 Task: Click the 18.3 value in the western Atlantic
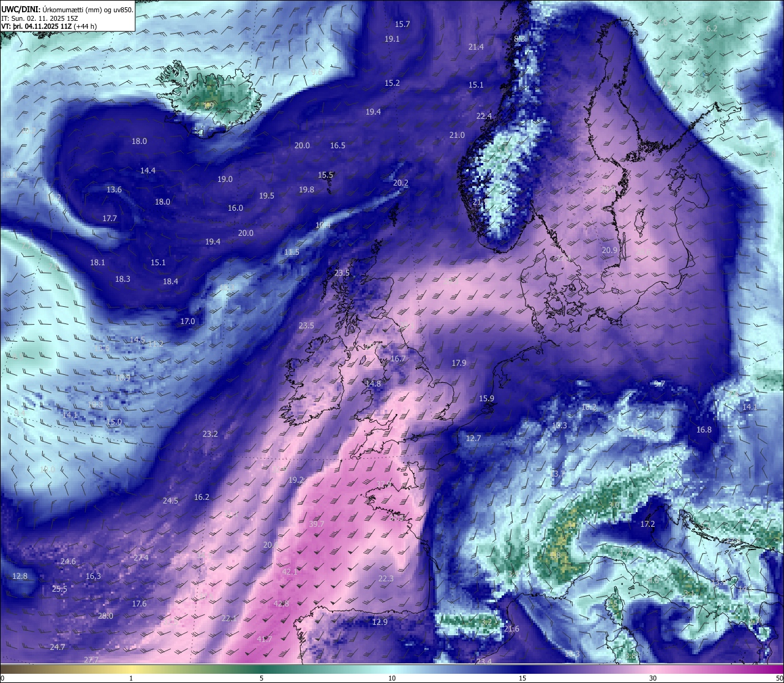[x=123, y=279]
